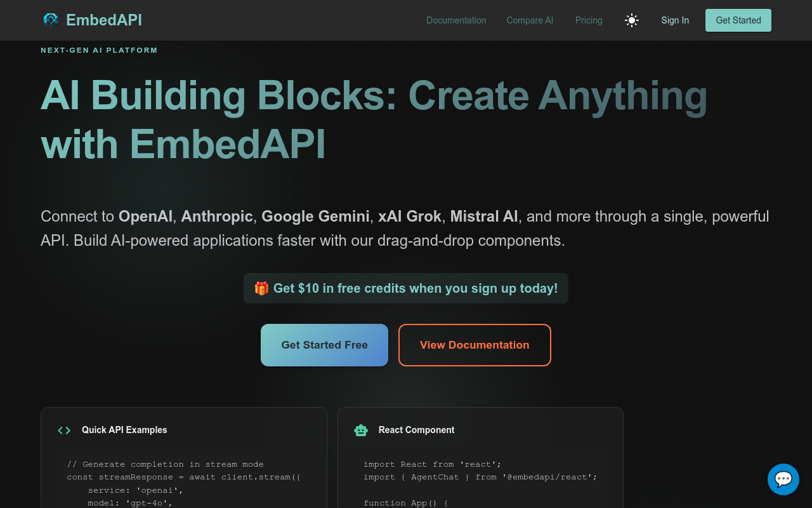Click the bold OpenAI text in description

click(x=145, y=217)
